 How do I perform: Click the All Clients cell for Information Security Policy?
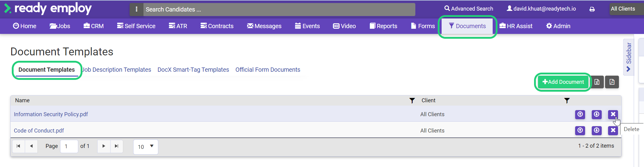point(432,114)
